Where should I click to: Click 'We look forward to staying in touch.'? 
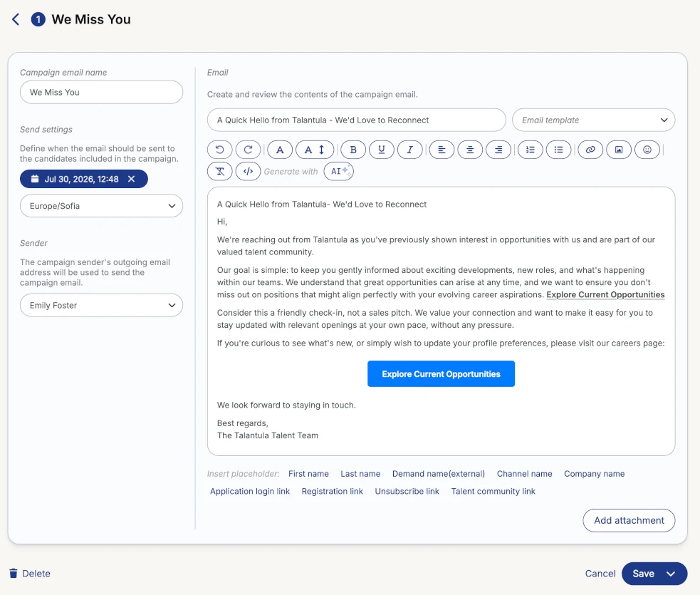286,405
